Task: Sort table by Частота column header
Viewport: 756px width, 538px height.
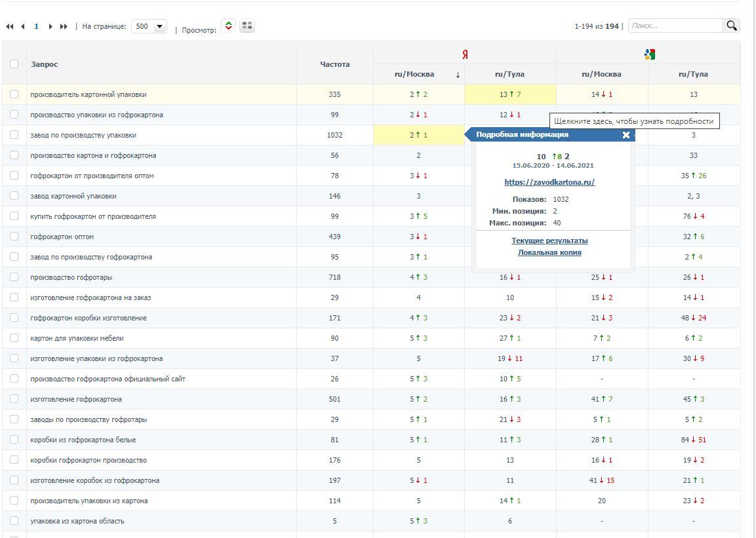Action: point(334,64)
